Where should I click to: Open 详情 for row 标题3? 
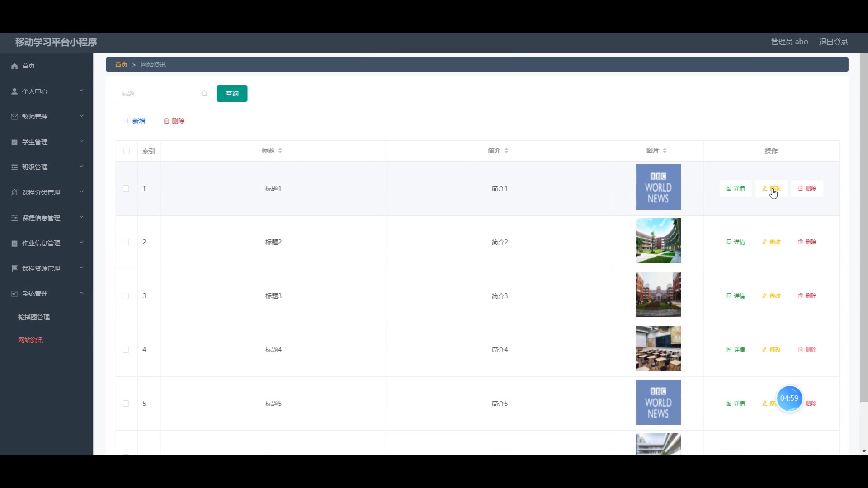pyautogui.click(x=736, y=296)
